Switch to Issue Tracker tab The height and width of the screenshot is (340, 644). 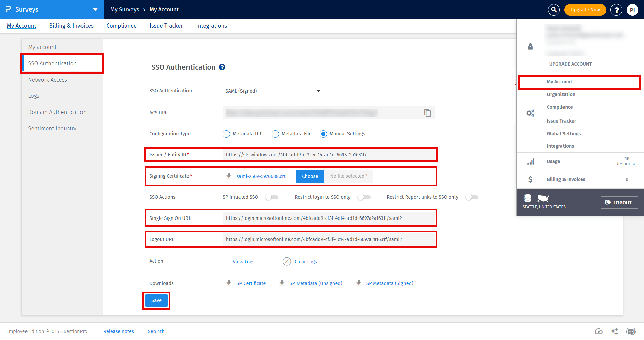[166, 26]
